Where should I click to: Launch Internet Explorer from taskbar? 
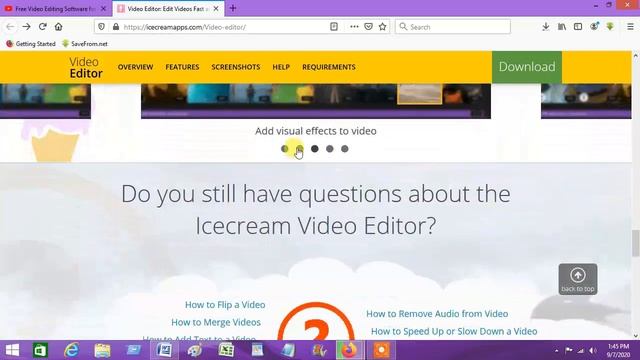pos(71,350)
